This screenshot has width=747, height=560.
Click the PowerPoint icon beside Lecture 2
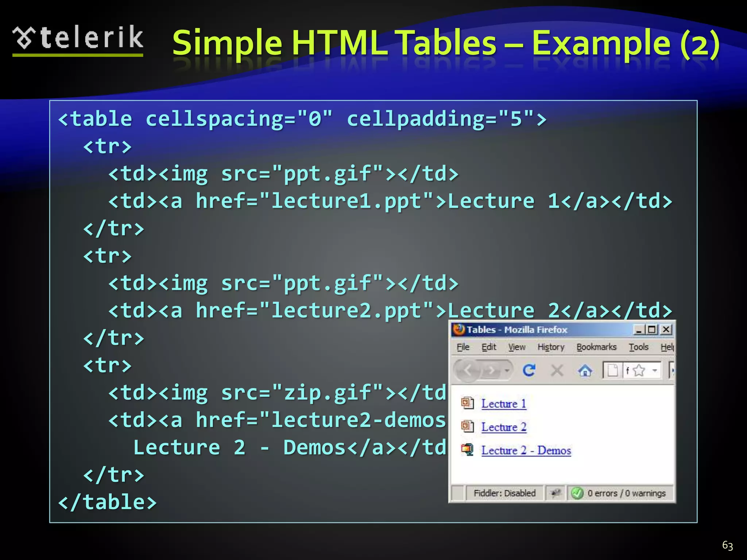click(x=467, y=426)
